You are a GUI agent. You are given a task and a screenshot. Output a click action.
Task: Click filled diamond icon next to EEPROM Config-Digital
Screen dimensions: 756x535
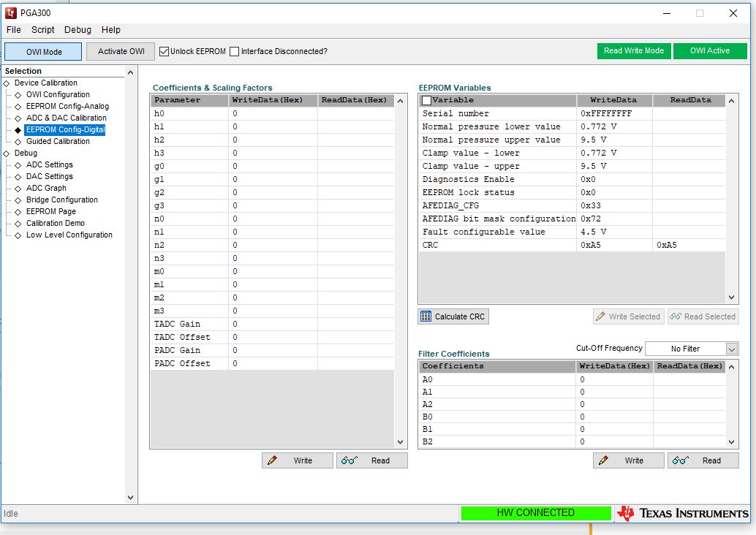(x=18, y=130)
